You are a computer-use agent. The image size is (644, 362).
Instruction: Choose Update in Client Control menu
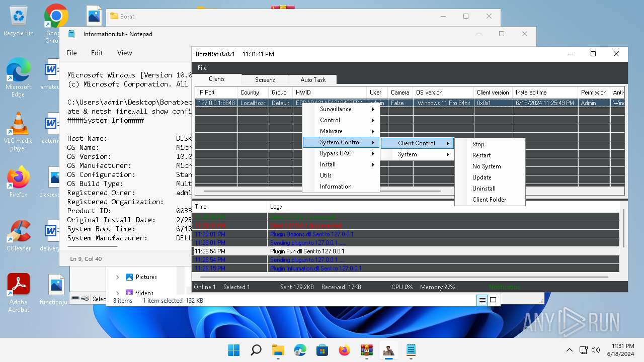point(490,177)
